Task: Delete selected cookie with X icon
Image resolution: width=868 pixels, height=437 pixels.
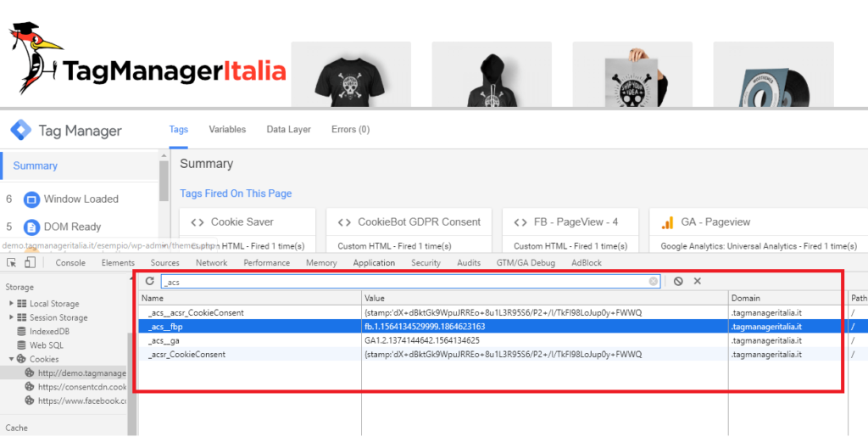Action: (697, 282)
